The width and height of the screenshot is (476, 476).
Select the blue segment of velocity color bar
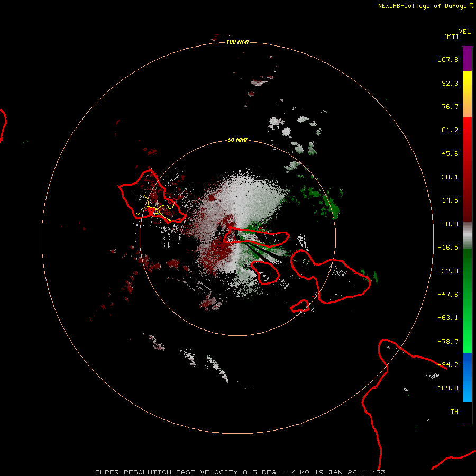pos(467,377)
